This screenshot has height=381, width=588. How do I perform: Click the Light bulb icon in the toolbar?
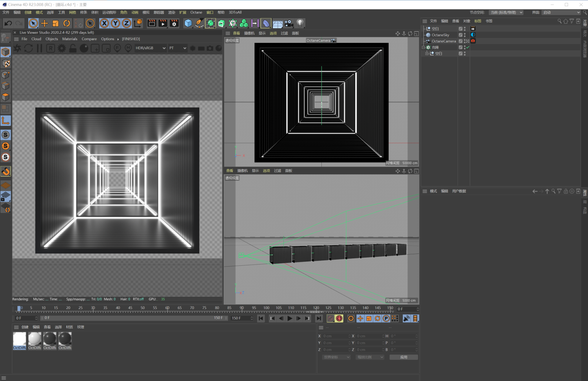pyautogui.click(x=300, y=23)
